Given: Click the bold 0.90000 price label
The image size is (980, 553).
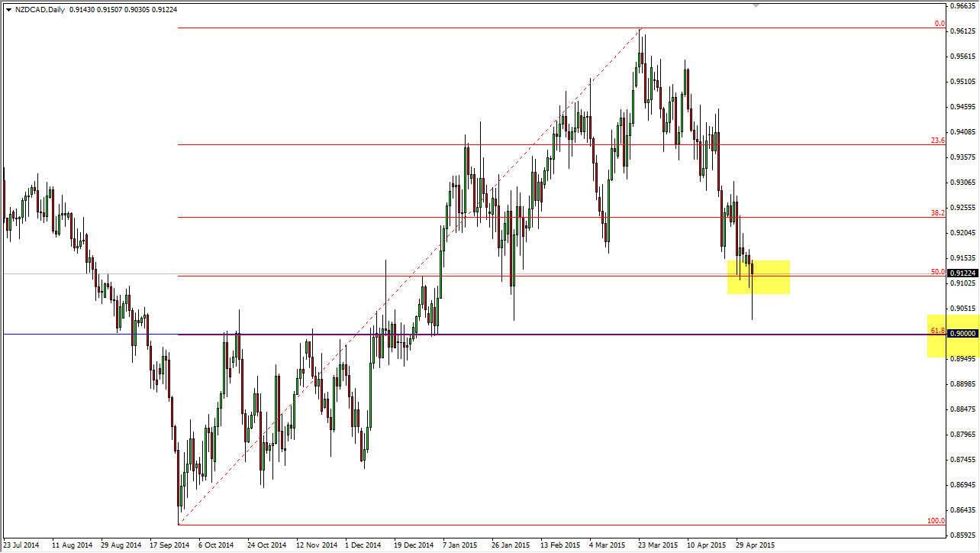Looking at the screenshot, I should coord(959,333).
